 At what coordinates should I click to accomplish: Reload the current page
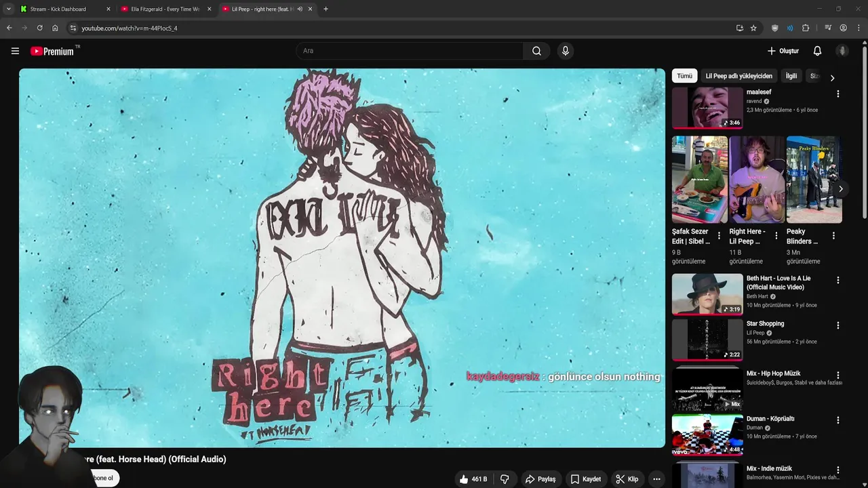39,28
